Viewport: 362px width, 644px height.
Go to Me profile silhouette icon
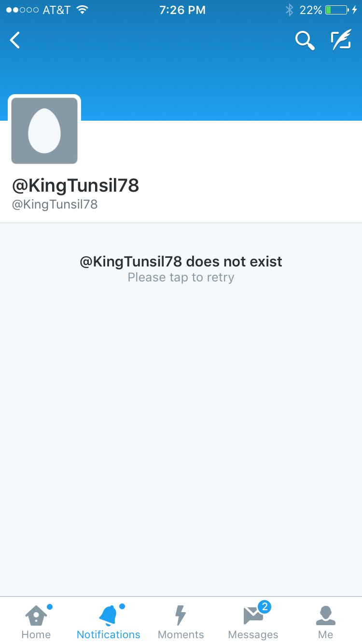coord(325,616)
